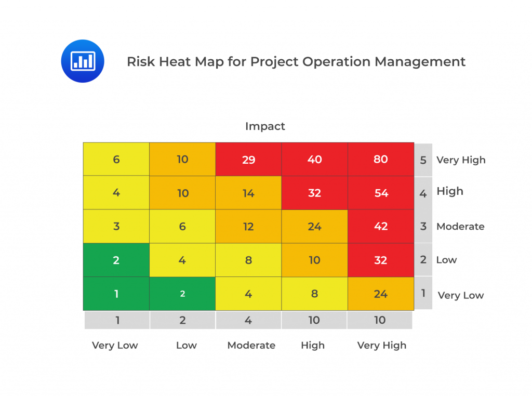
Task: Click the blue chart icon beside the title
Action: coord(83,61)
